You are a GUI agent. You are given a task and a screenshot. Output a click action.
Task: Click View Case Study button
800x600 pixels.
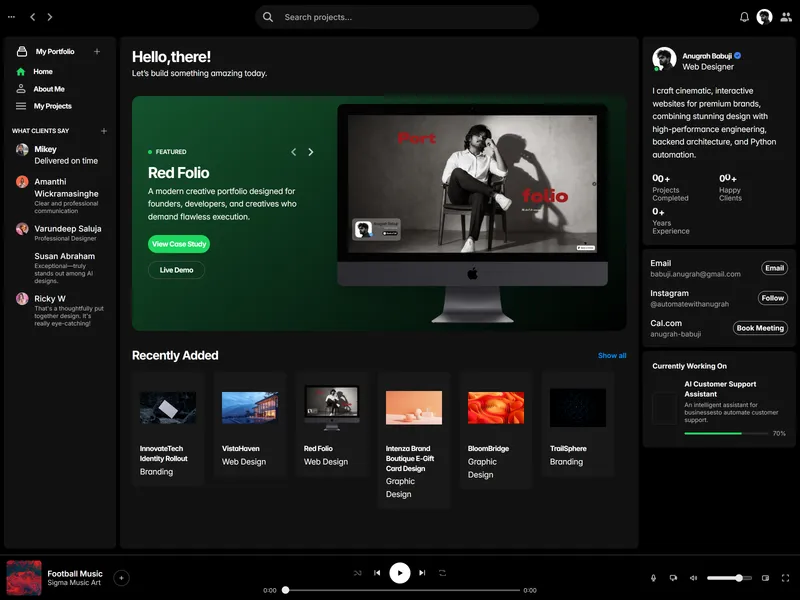[179, 244]
